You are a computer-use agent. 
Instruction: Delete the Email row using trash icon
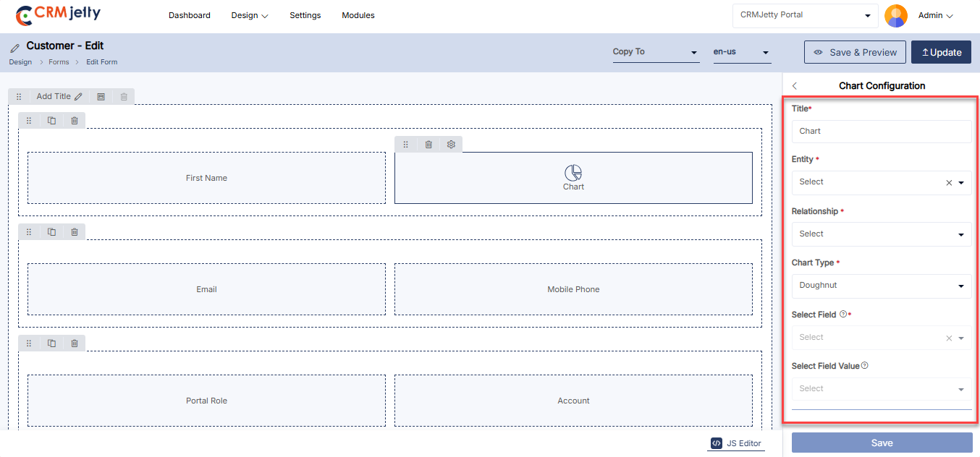[x=75, y=232]
